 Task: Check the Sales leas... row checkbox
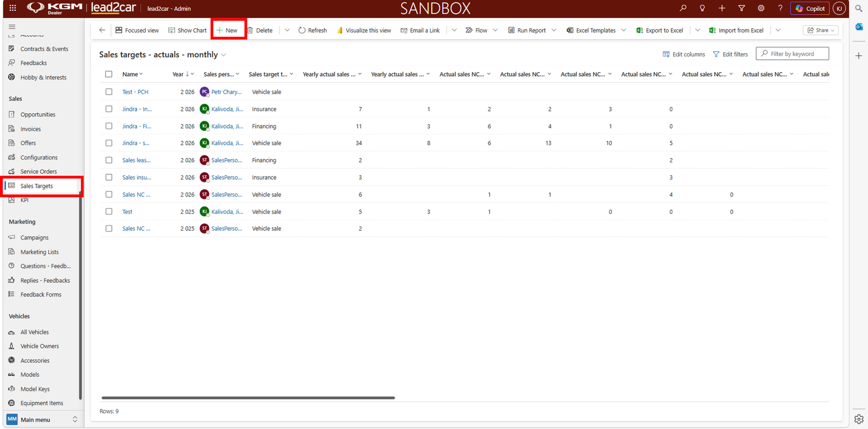(x=109, y=160)
